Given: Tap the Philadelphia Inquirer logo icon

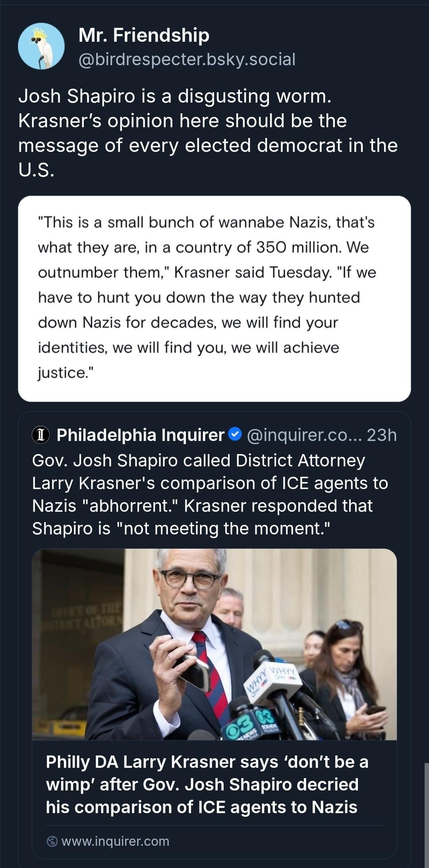Looking at the screenshot, I should 41,435.
